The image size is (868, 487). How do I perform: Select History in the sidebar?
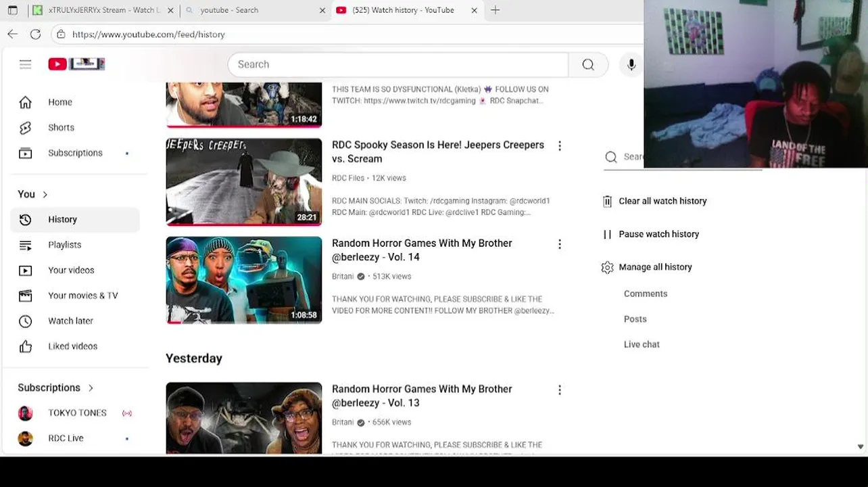[75, 219]
